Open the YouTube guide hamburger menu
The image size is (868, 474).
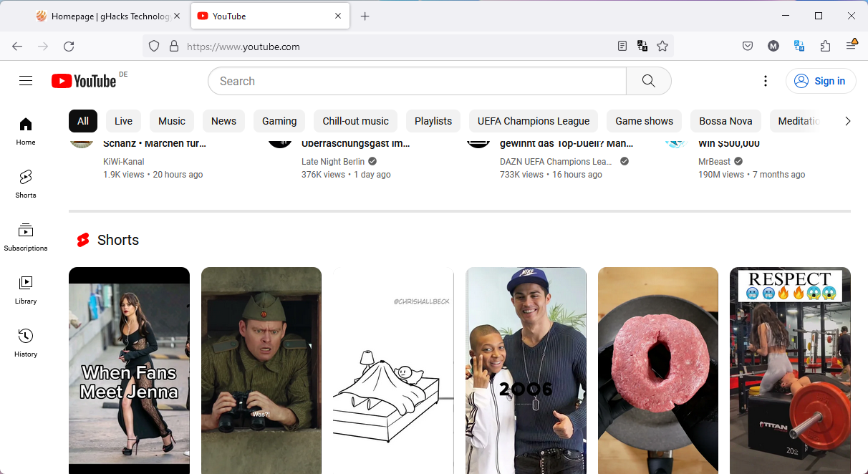(x=26, y=80)
